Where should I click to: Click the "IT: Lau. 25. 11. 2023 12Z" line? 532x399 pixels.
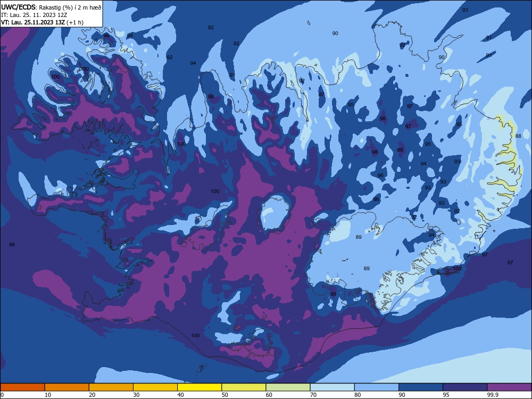pyautogui.click(x=34, y=15)
